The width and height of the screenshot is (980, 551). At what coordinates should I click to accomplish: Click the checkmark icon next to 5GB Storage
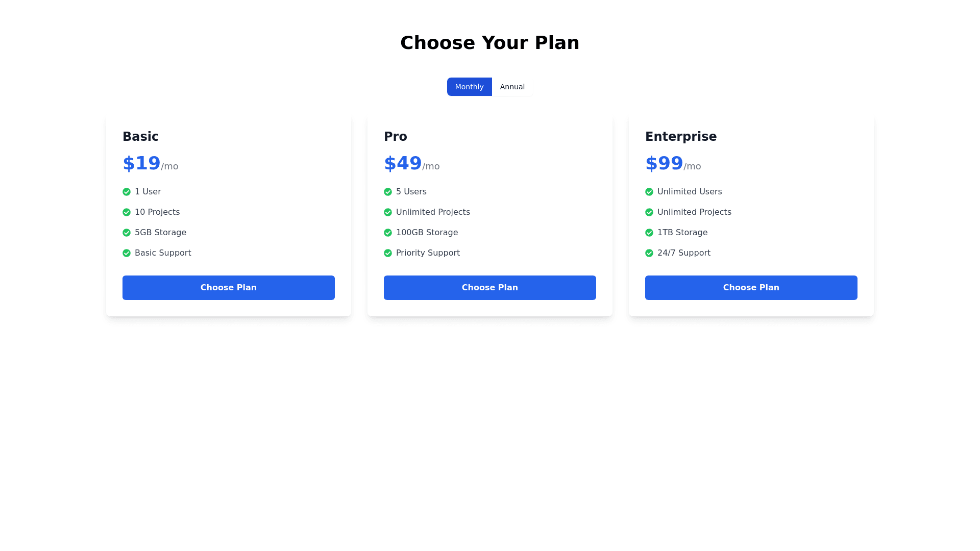pyautogui.click(x=127, y=233)
